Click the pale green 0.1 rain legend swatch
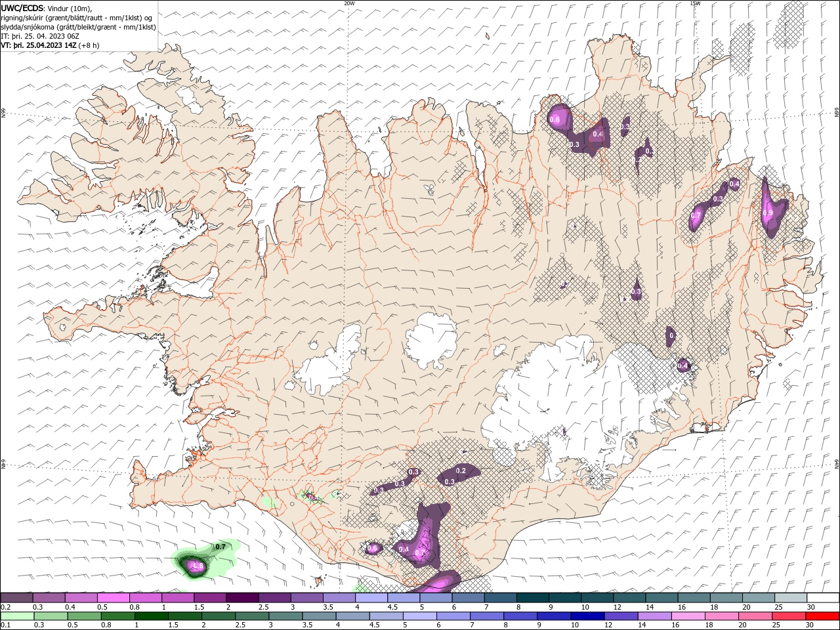 click(17, 616)
